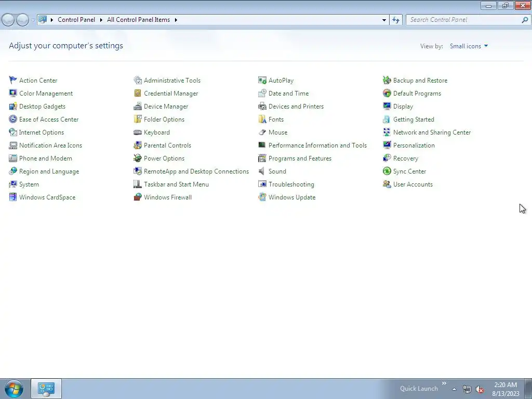The width and height of the screenshot is (532, 399).
Task: Open the Display settings link
Action: pyautogui.click(x=403, y=106)
